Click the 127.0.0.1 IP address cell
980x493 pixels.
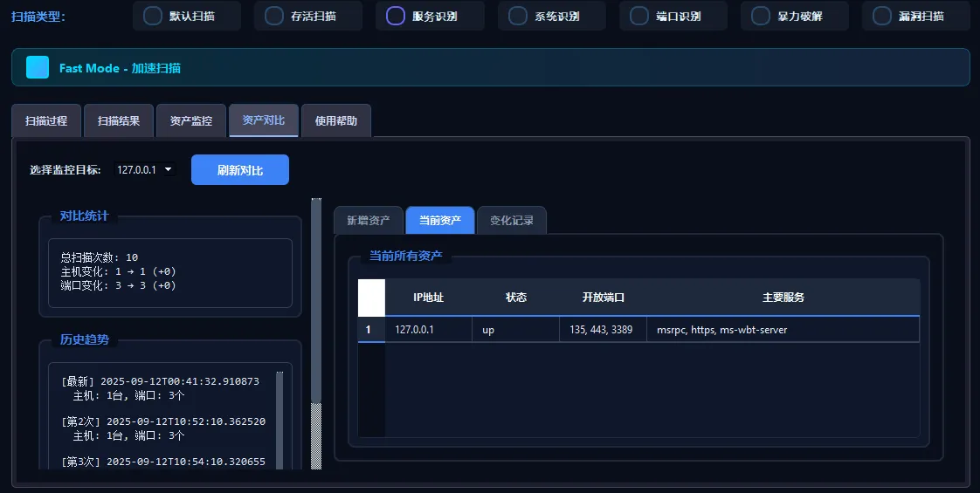[x=428, y=330]
